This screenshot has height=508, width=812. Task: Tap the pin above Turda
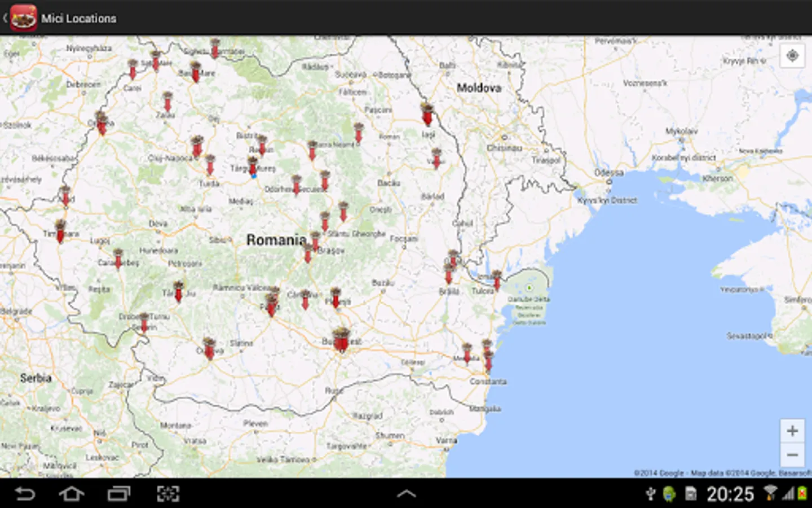210,165
